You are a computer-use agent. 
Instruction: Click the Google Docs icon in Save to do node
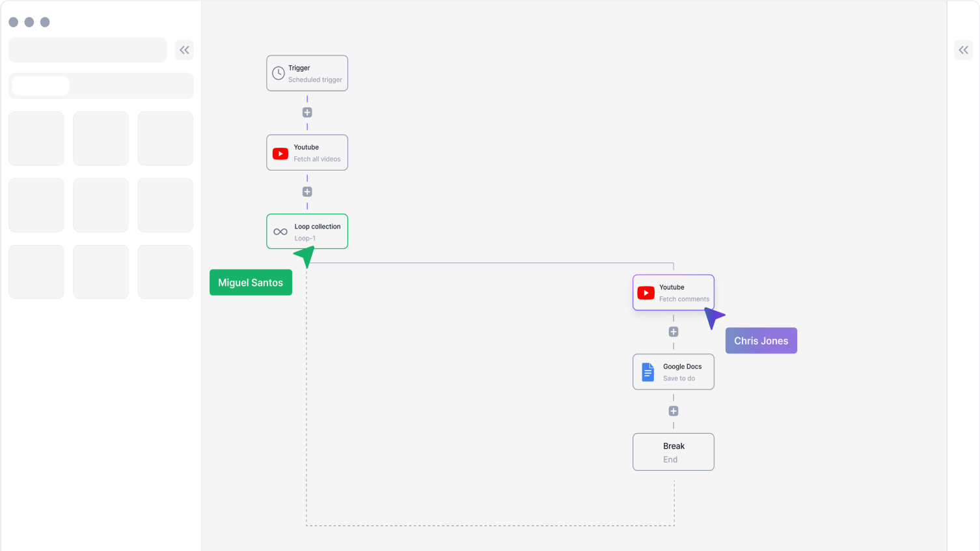[x=647, y=372]
